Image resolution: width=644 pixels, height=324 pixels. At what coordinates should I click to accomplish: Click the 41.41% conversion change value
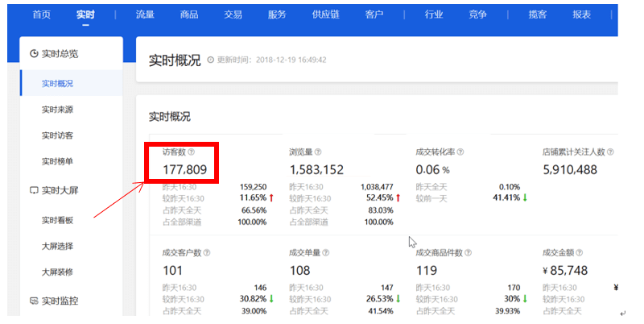pos(506,197)
